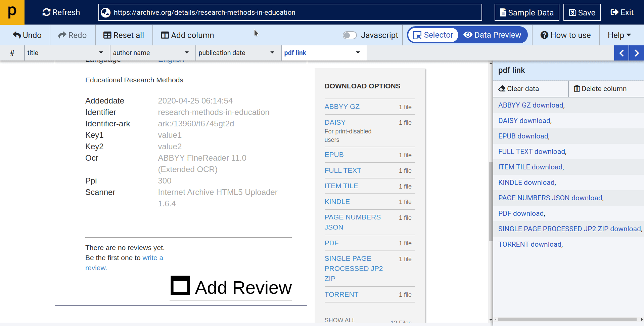644x326 pixels.
Task: Select the Refresh icon to reload the page
Action: tap(46, 12)
